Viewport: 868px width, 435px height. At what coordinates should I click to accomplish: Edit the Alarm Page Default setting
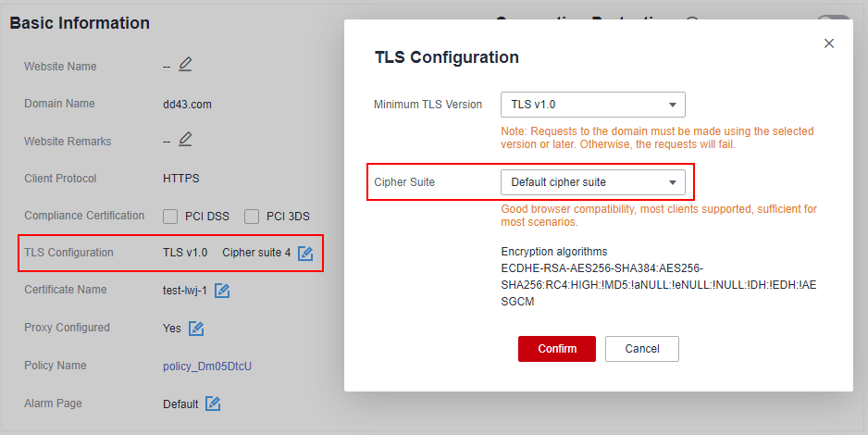[213, 404]
